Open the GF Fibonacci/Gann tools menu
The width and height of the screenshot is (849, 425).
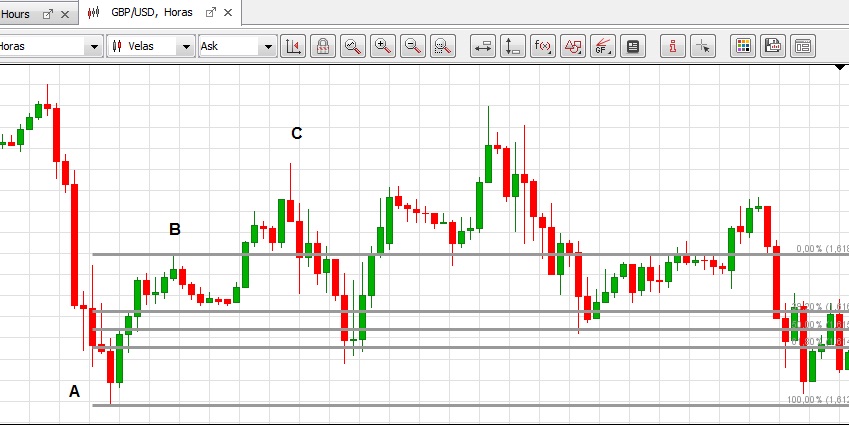click(603, 46)
